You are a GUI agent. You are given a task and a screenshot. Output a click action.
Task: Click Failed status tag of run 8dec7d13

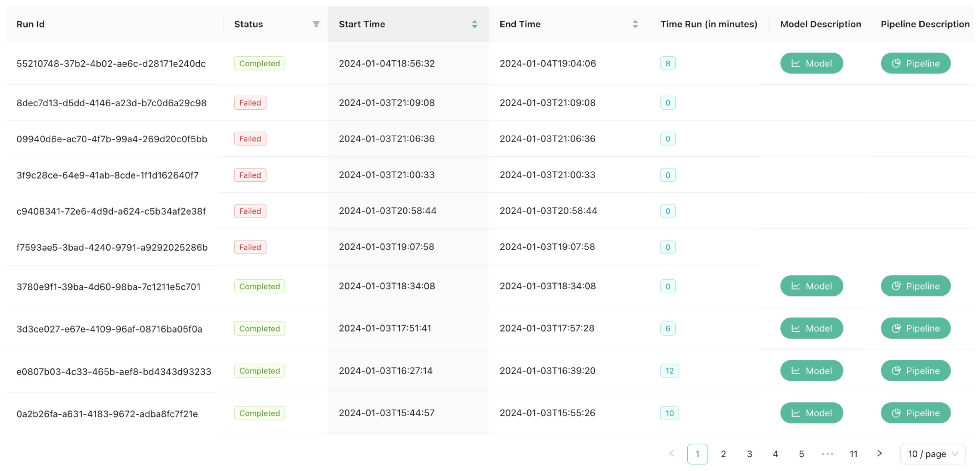tap(250, 103)
